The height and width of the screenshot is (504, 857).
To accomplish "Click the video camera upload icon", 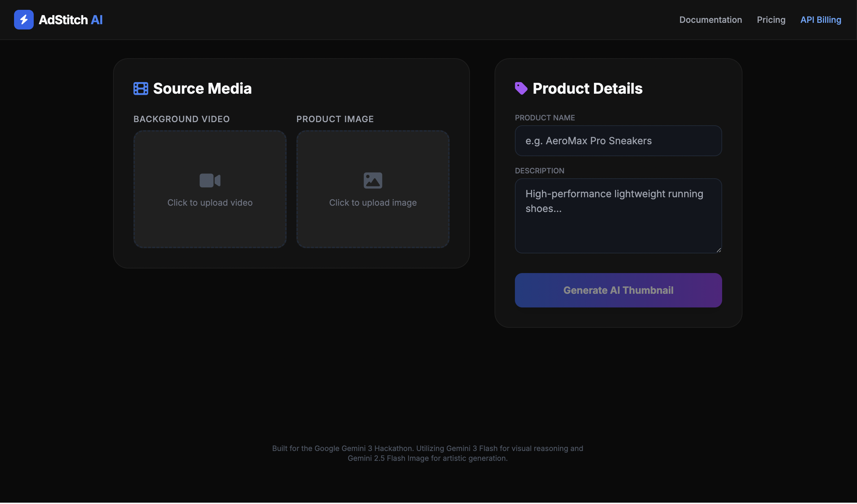I will click(x=210, y=180).
